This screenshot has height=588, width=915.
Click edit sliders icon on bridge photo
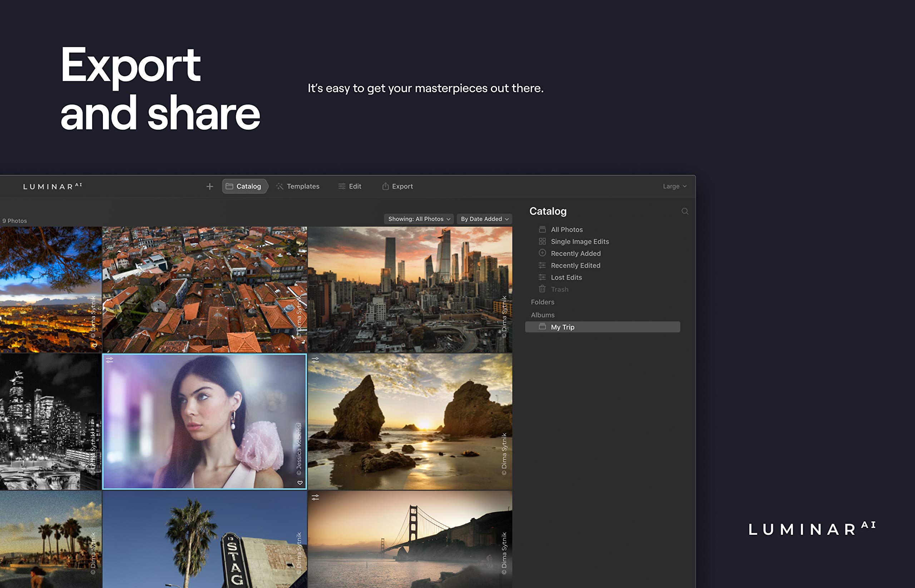click(315, 497)
